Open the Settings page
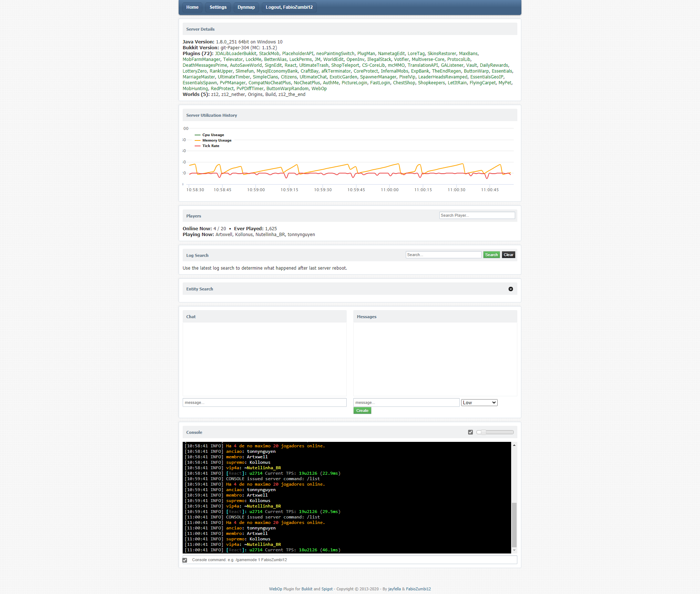700x594 pixels. 217,7
